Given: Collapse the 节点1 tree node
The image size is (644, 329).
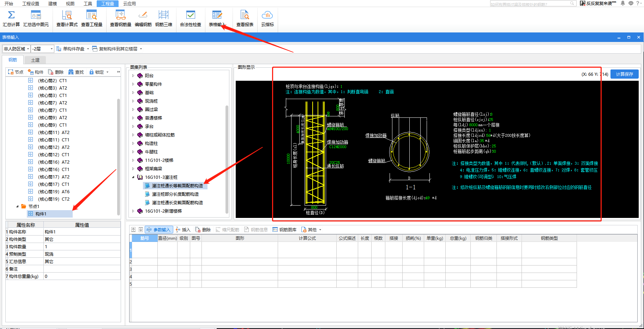Looking at the screenshot, I should [17, 206].
